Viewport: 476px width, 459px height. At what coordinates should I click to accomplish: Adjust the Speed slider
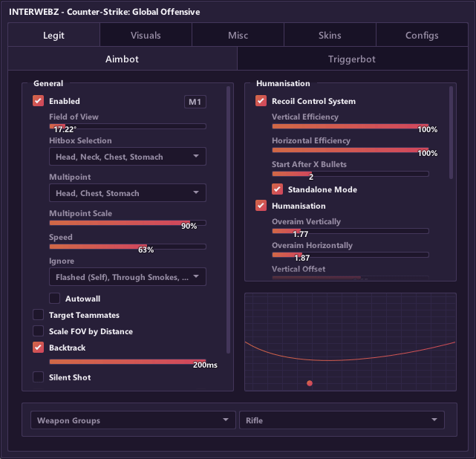coord(128,247)
